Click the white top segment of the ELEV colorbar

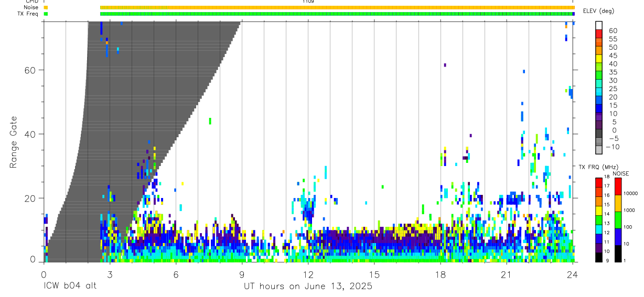599,25
